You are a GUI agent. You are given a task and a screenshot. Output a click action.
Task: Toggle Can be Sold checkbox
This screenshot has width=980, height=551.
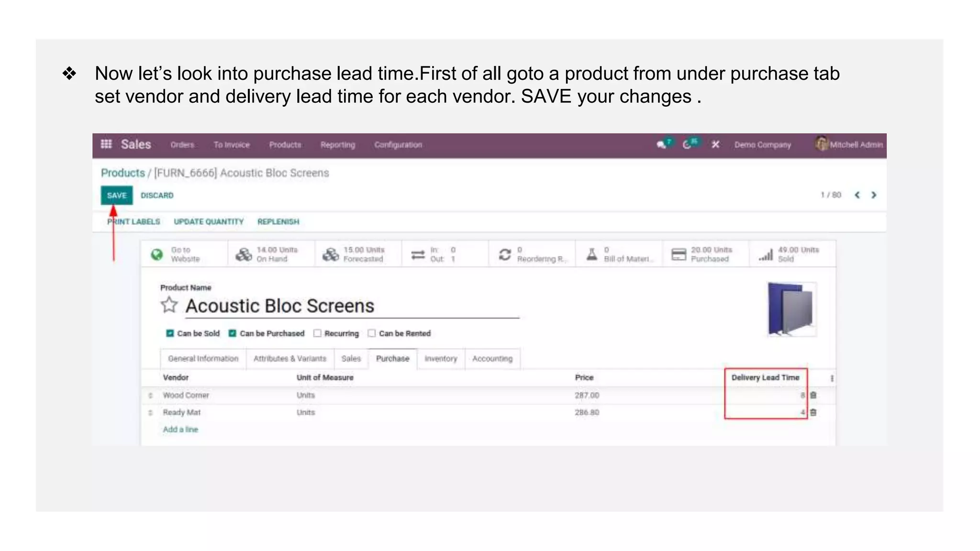pos(170,333)
